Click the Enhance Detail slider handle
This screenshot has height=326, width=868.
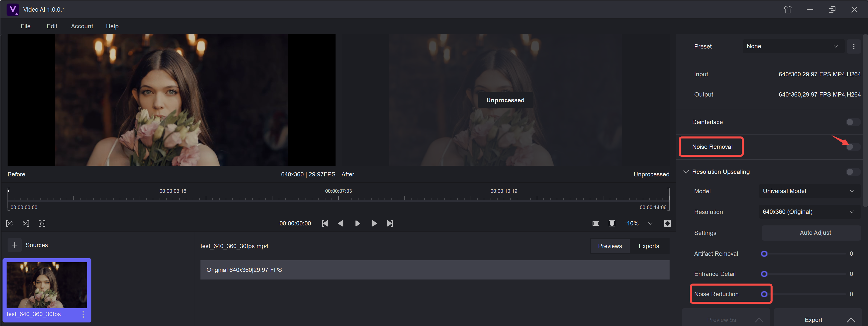coord(764,274)
